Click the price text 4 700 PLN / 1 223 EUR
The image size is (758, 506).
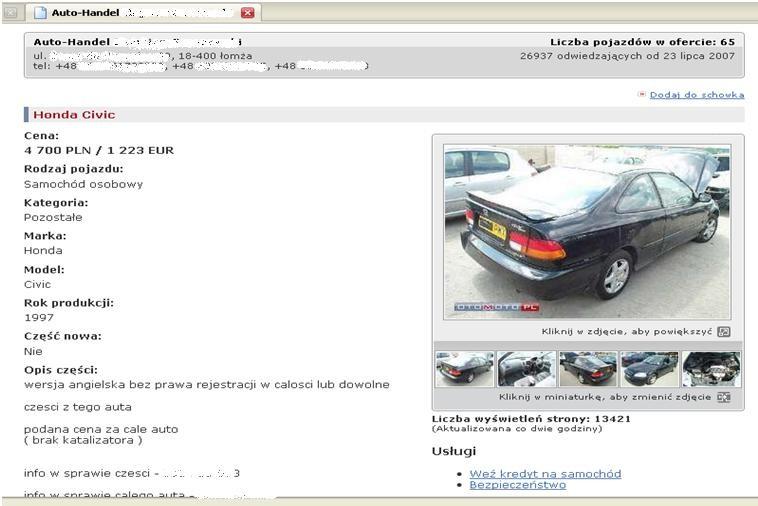pyautogui.click(x=99, y=150)
